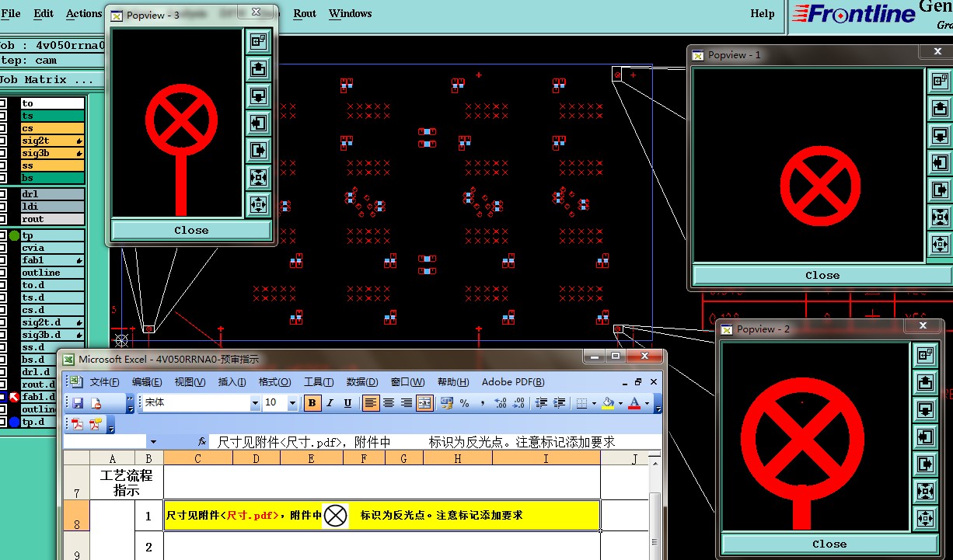Open Excel font name dropdown
The width and height of the screenshot is (953, 560).
255,403
